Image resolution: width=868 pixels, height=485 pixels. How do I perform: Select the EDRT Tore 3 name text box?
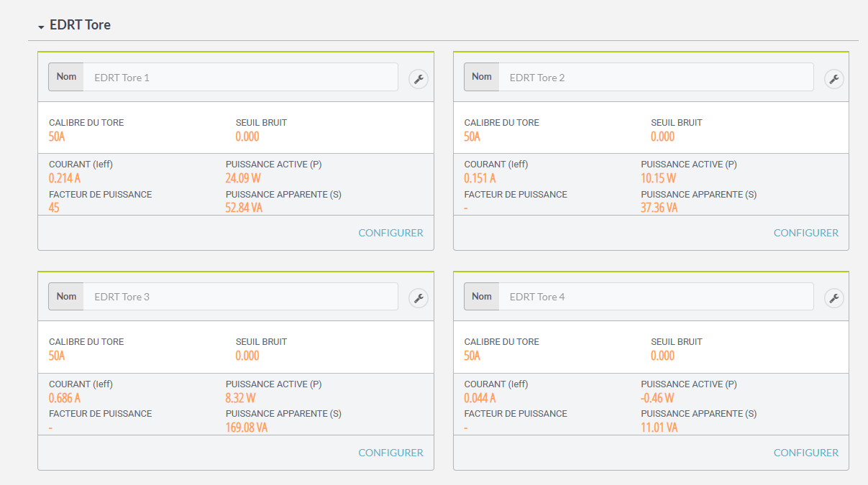point(240,297)
